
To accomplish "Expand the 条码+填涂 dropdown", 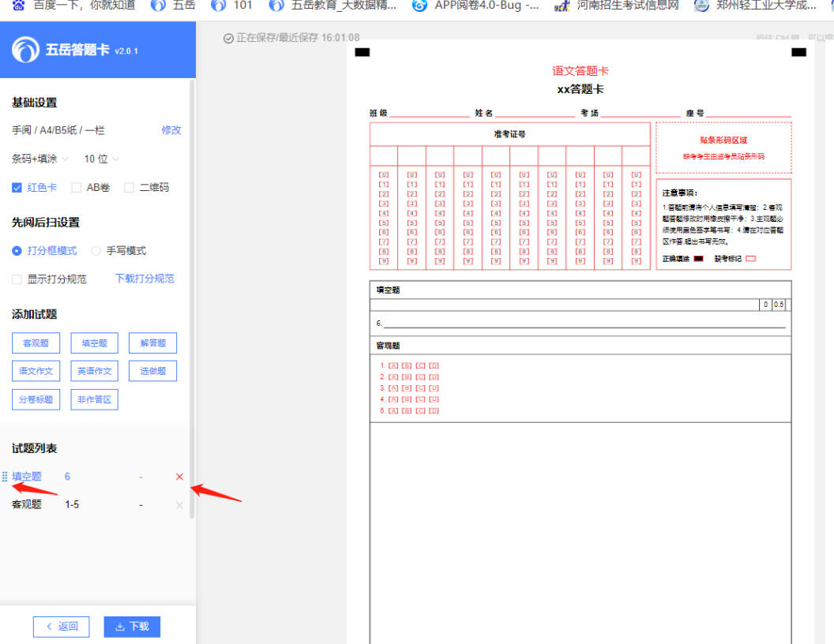I will tap(40, 159).
